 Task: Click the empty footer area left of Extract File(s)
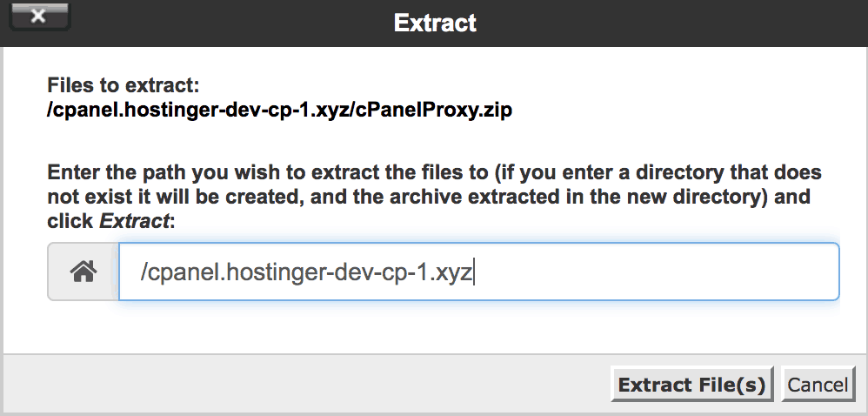click(304, 384)
